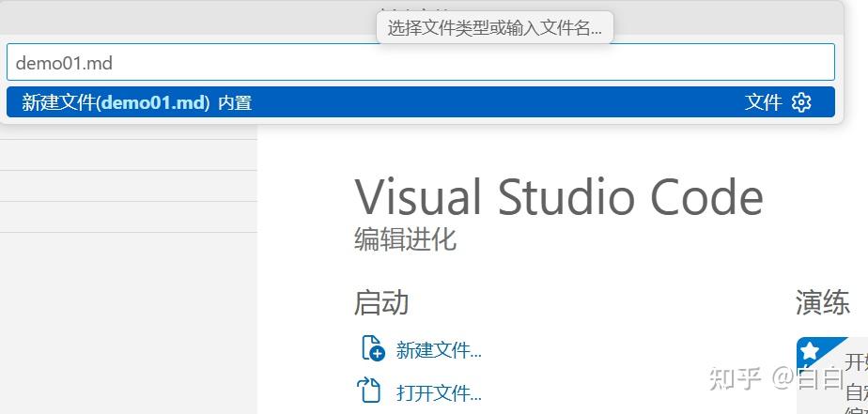Click the 打开文件... link under 启动
868x414 pixels.
pos(439,393)
